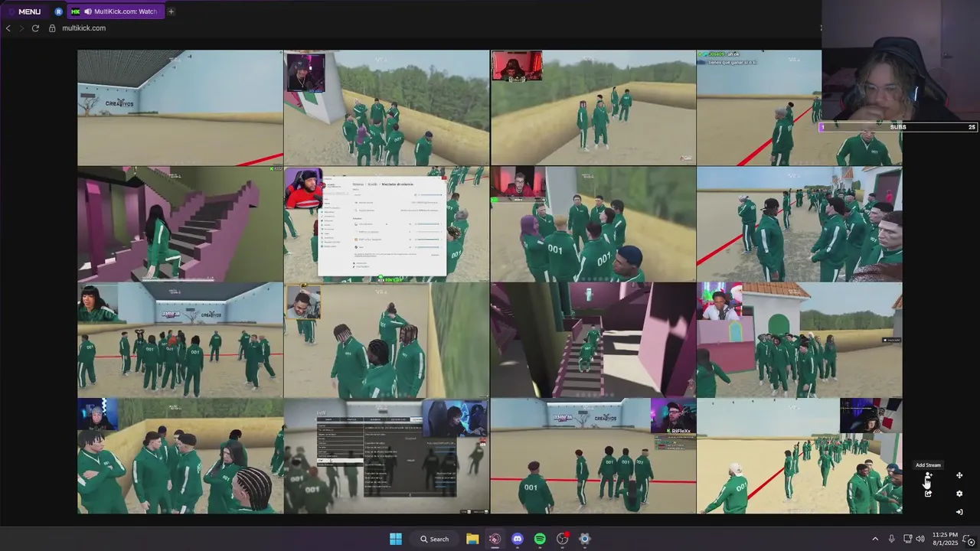Select the stream with dark pink staircase interior
980x551 pixels.
pos(593,340)
